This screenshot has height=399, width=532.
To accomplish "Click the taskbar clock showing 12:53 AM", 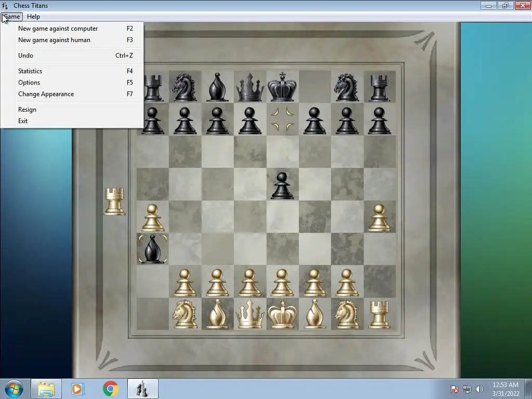I will click(506, 389).
